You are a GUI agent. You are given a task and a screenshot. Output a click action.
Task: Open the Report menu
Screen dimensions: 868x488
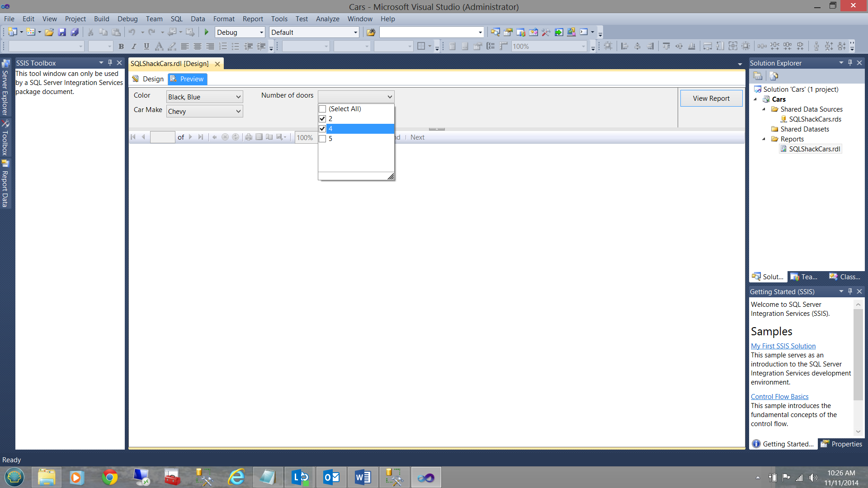tap(252, 19)
